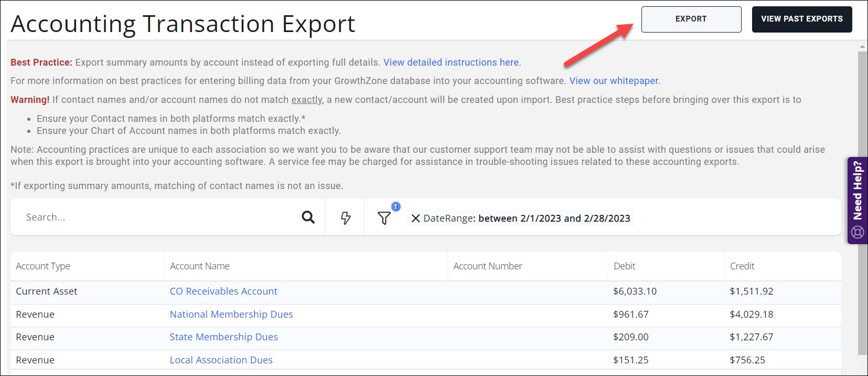Open Local Association Dues account
868x376 pixels.
(221, 360)
